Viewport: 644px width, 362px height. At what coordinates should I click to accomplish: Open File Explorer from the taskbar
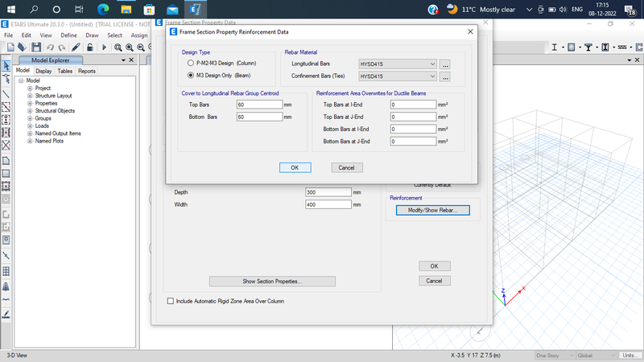point(126,9)
